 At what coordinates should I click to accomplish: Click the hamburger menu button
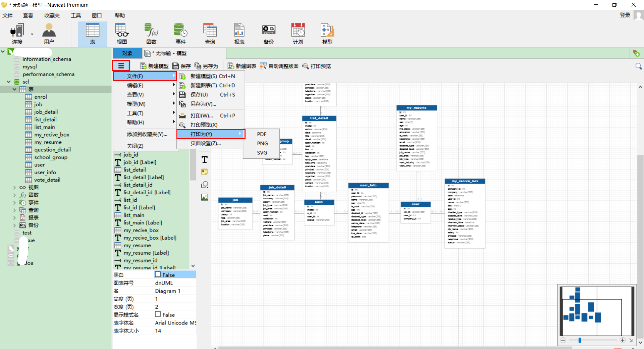(x=121, y=66)
